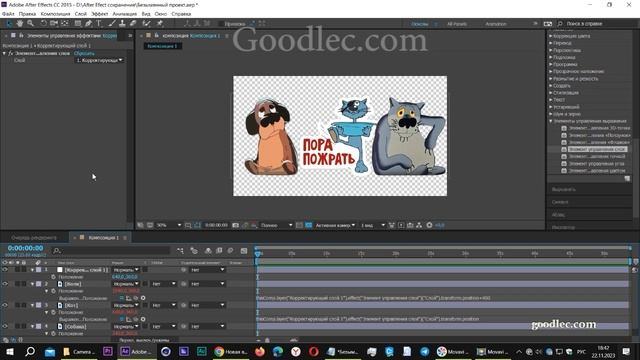
Task: Toggle Position stopwatch on Собака layer
Action: pos(53,333)
